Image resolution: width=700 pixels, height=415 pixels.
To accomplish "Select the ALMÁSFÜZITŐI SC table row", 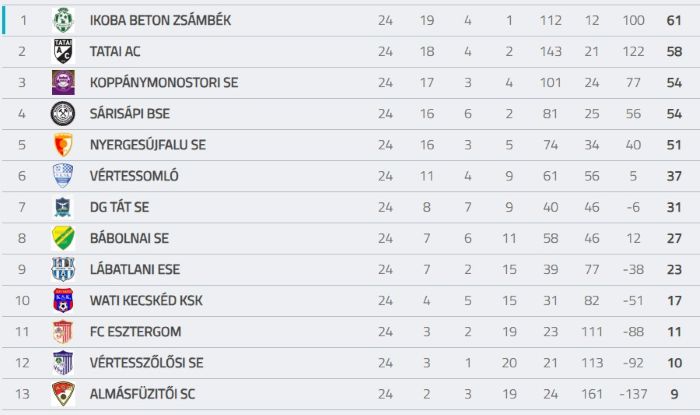I will [x=351, y=394].
